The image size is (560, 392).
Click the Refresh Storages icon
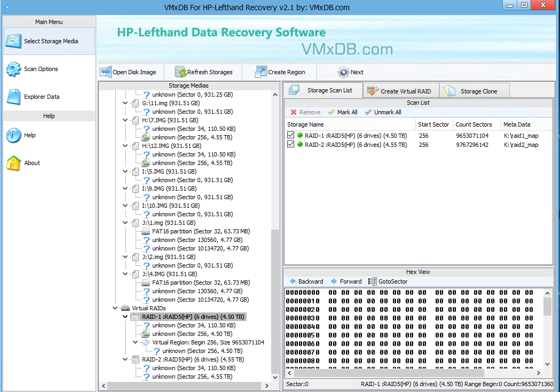[x=181, y=72]
